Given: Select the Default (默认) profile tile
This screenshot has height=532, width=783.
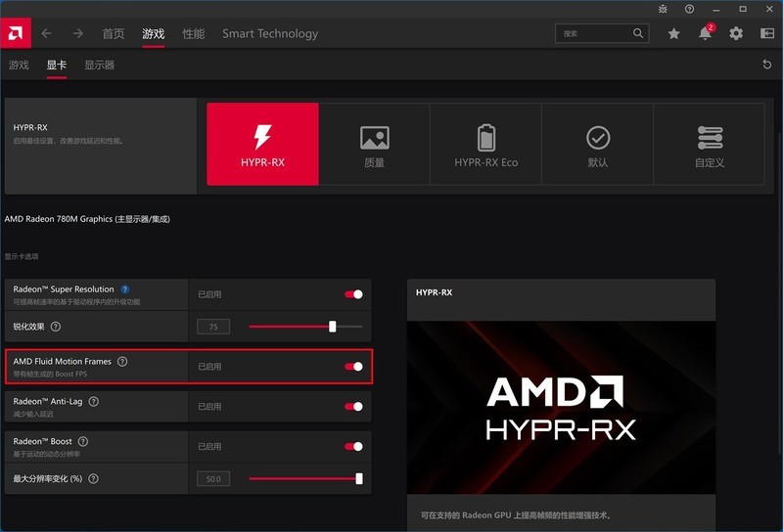Looking at the screenshot, I should [598, 144].
